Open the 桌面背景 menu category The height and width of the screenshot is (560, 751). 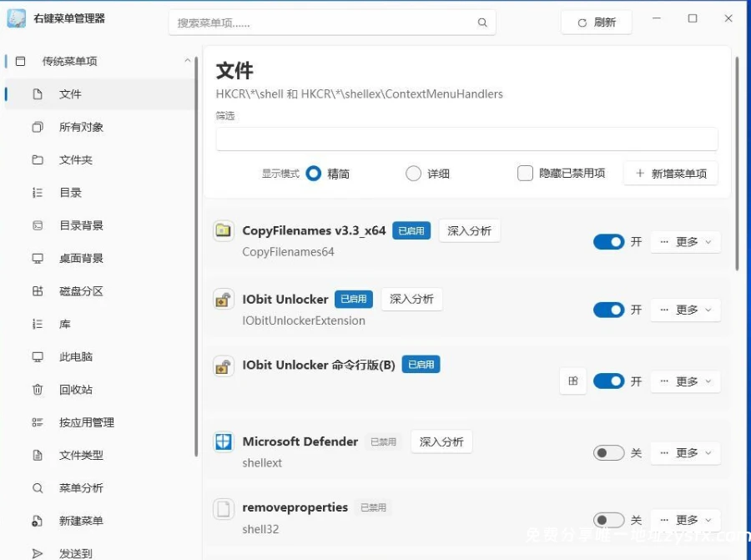click(x=101, y=258)
